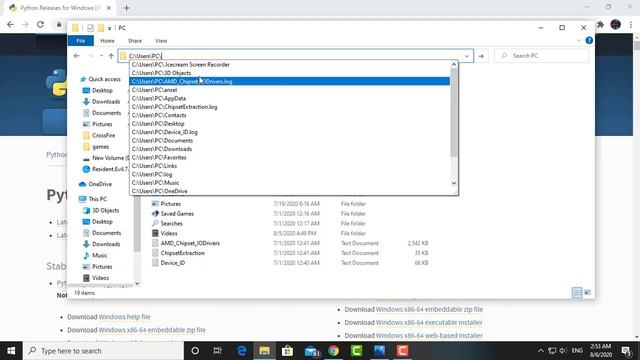Click navigation pane scroll-down arrow
640x360 pixels.
(x=137, y=283)
